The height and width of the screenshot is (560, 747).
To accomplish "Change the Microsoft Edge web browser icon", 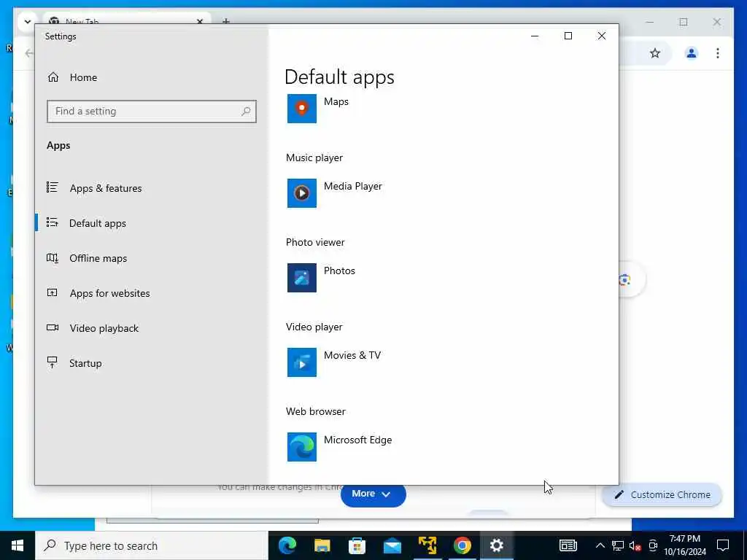I will click(x=301, y=447).
